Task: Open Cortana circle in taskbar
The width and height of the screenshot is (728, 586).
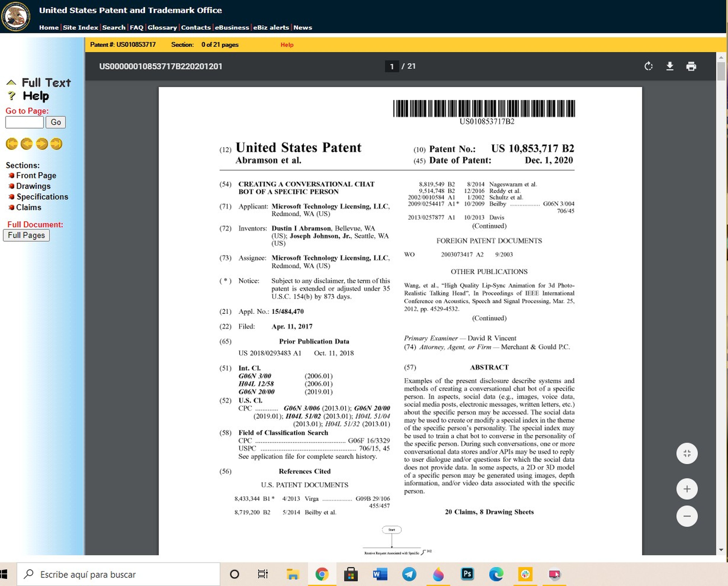Action: pos(234,574)
